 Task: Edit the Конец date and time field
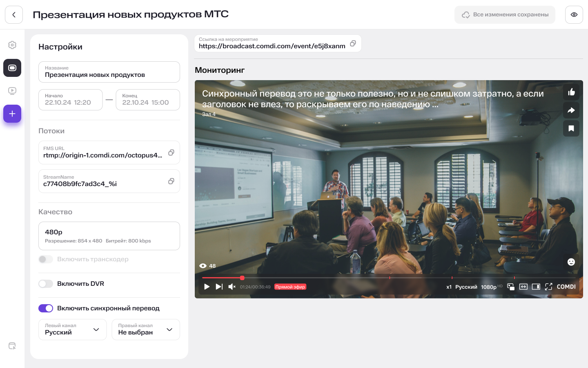(x=148, y=100)
